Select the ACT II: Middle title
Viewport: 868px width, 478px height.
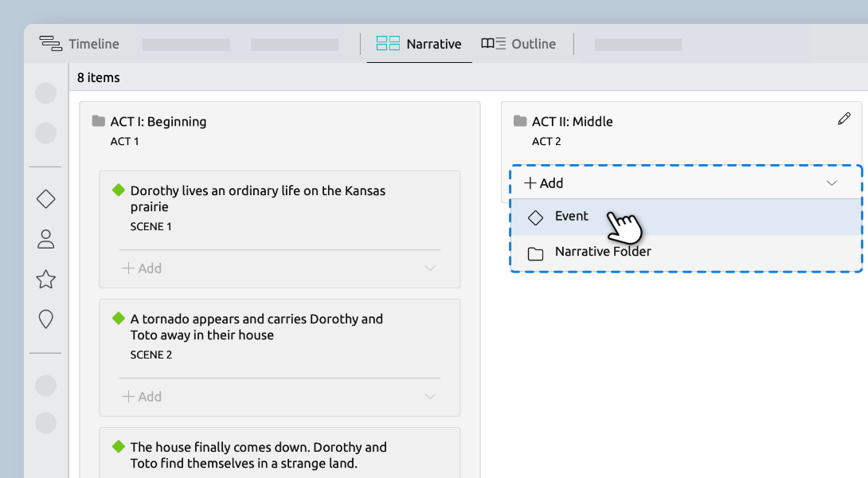pos(573,121)
